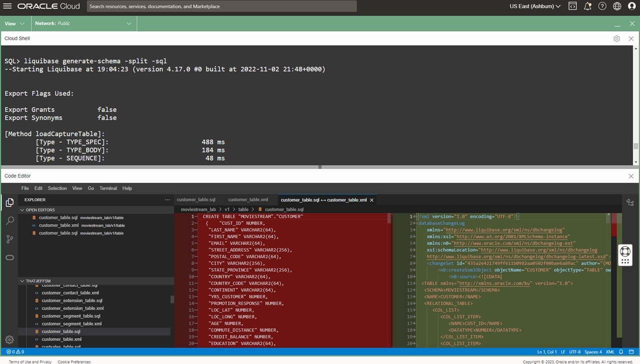Change the XML language mode
This screenshot has width=640, height=364.
[609, 352]
